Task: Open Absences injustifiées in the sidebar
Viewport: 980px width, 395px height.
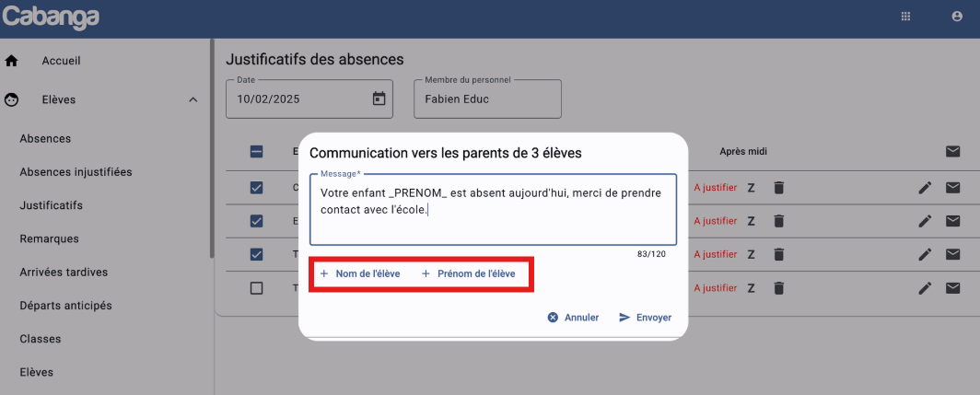Action: pyautogui.click(x=76, y=172)
